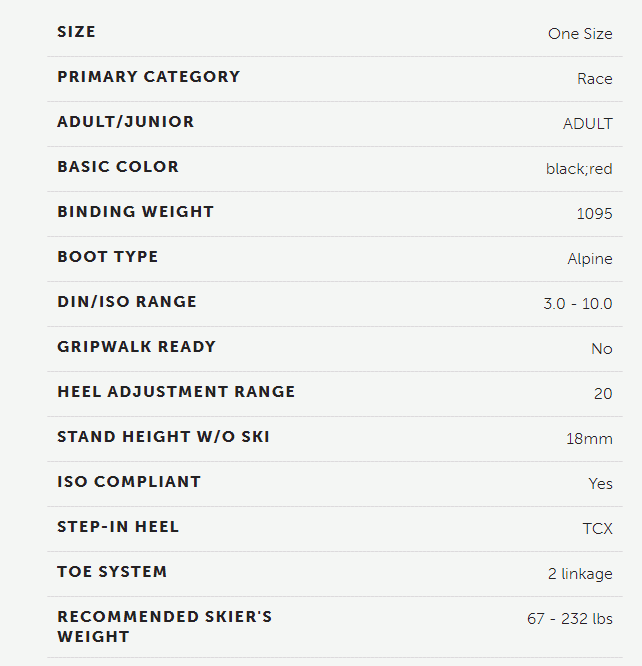Select the 'black;red' color value
The width and height of the screenshot is (642, 666).
click(579, 169)
